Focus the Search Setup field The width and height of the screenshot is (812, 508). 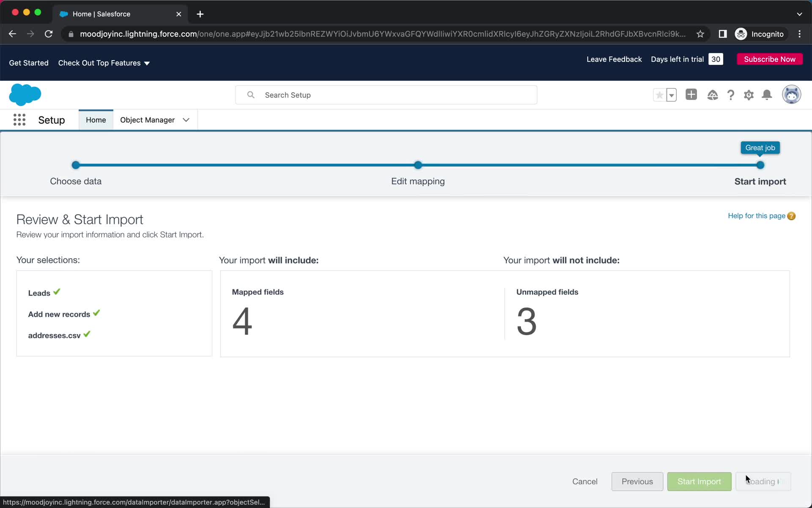[386, 95]
